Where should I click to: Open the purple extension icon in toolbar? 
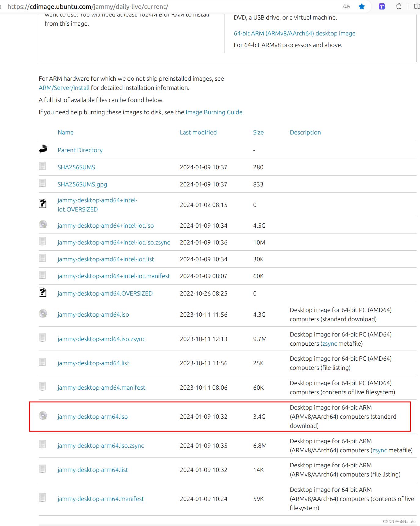click(x=382, y=6)
